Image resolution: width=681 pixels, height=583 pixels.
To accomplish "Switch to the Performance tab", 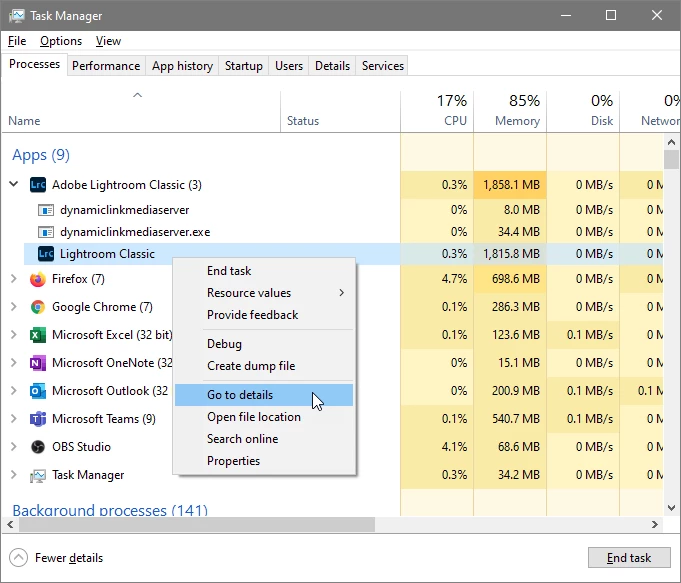I will pos(106,66).
